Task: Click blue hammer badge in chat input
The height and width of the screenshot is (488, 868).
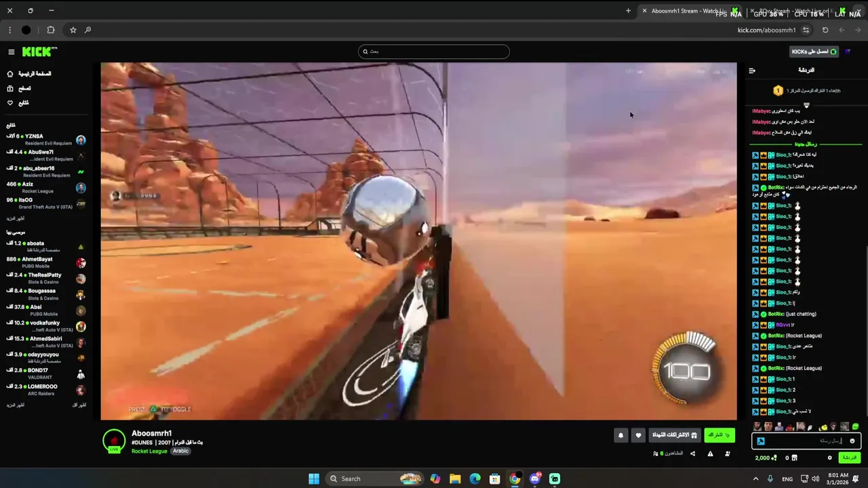Action: (x=761, y=441)
